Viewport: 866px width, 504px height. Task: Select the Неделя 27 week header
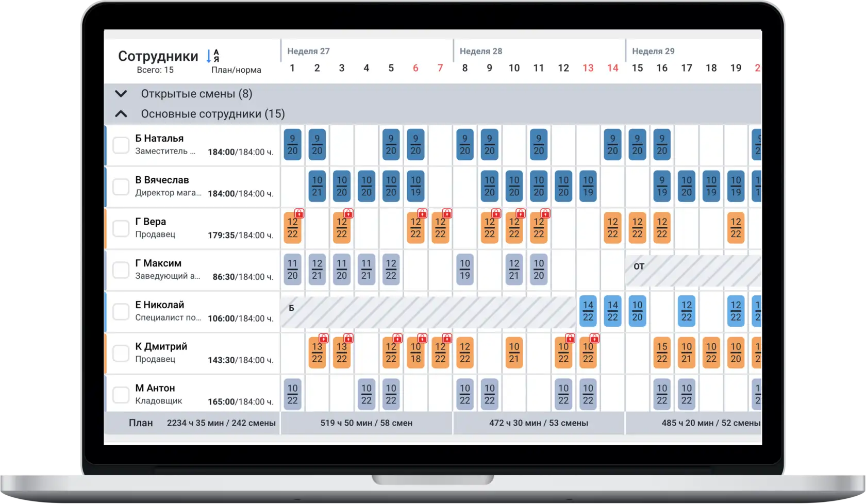pos(308,51)
